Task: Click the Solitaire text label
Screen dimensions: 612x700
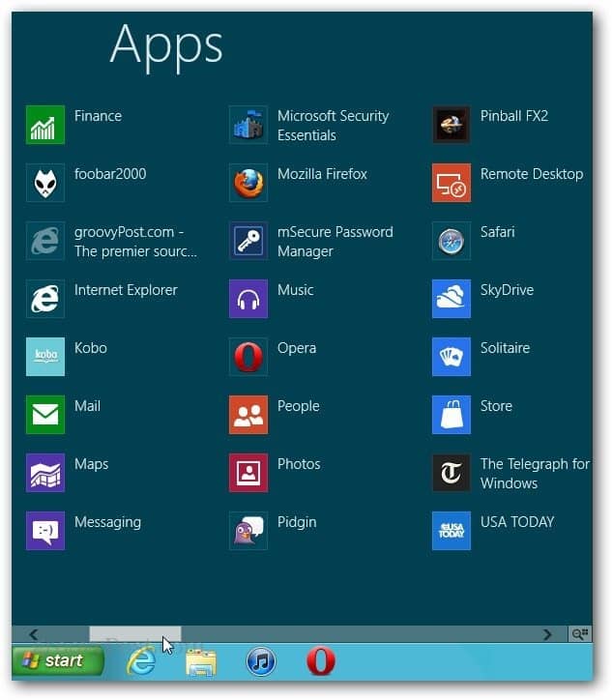Action: (505, 348)
